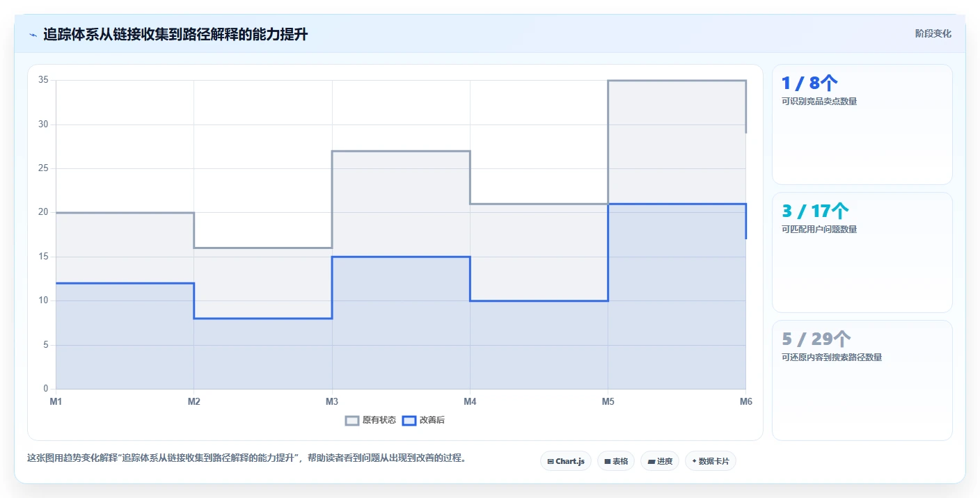Viewport: 980px width, 498px height.
Task: Click the chart description text below the chart
Action: click(x=246, y=458)
